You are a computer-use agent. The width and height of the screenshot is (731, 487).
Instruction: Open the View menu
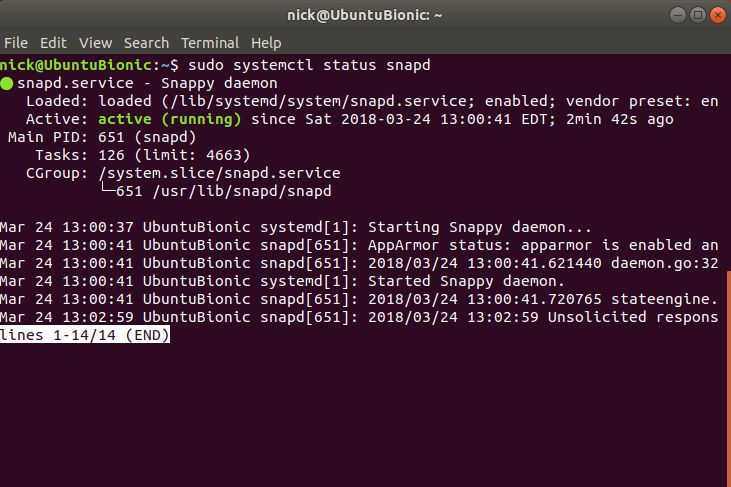pyautogui.click(x=96, y=43)
